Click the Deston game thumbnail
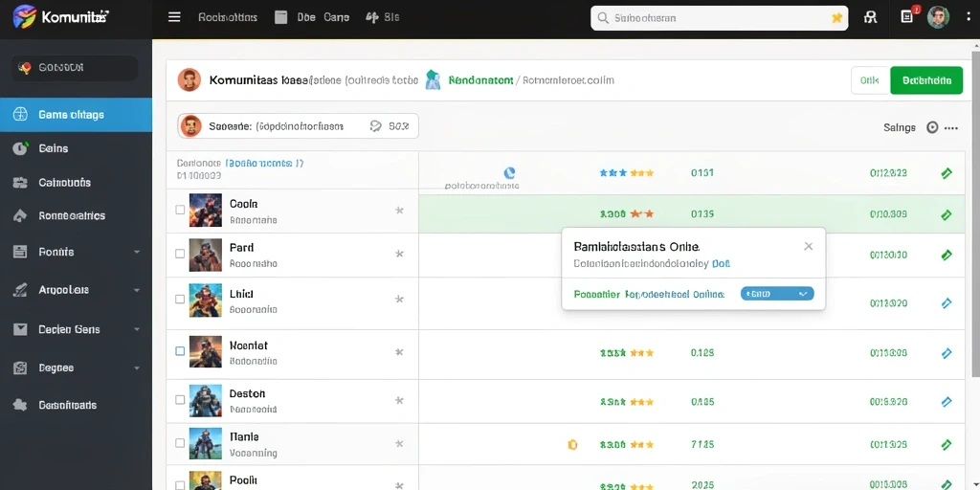Screen dimensions: 980x490 point(206,401)
